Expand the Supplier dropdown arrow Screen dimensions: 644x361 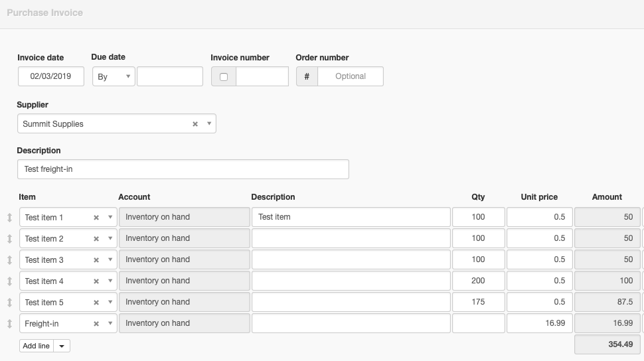209,123
